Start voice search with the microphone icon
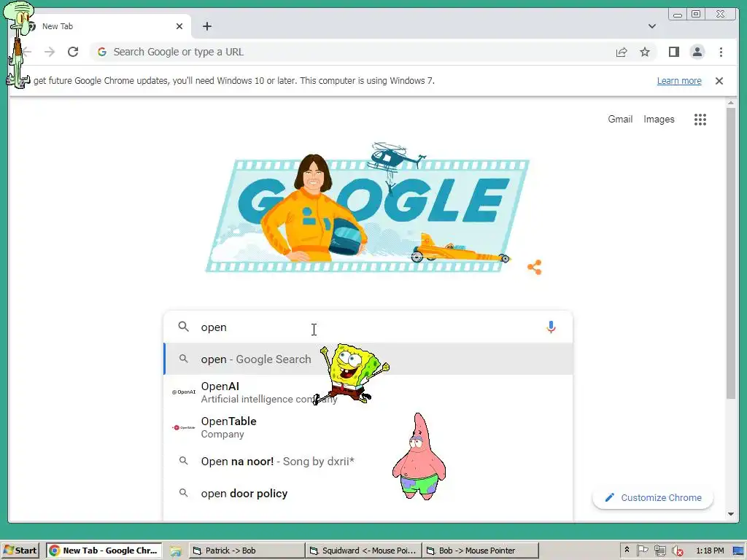The width and height of the screenshot is (747, 560). (x=551, y=327)
